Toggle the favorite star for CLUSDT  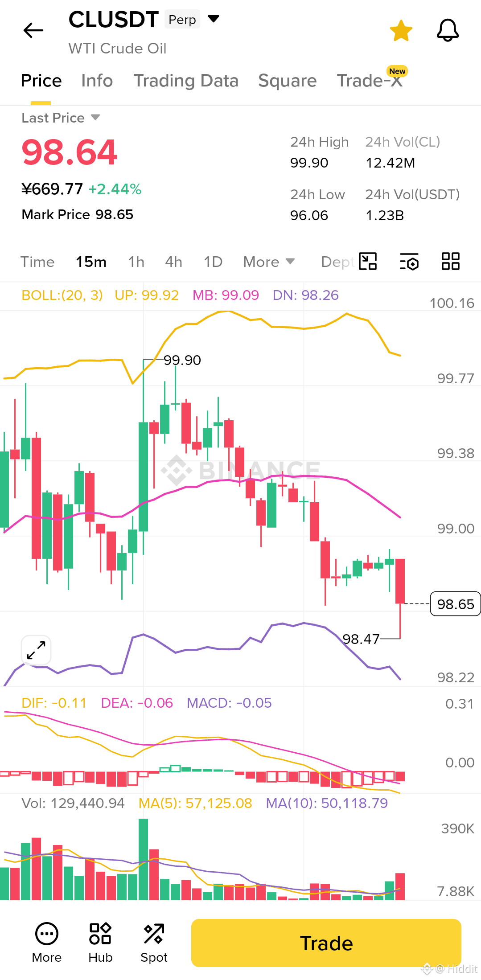[401, 31]
